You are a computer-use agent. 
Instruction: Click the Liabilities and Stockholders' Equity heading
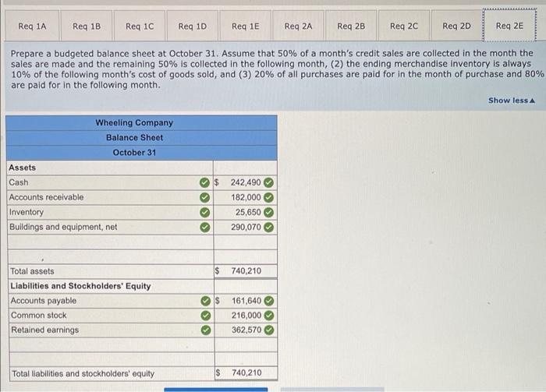tap(80, 286)
